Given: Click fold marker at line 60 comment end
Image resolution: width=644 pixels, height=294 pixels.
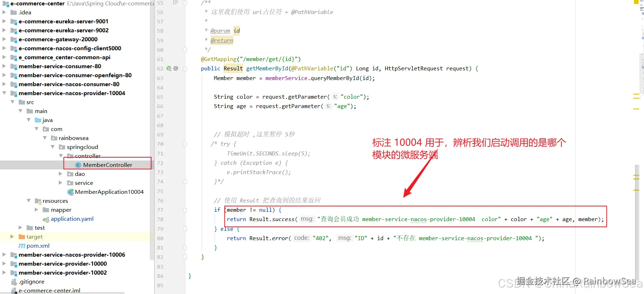Looking at the screenshot, I should point(185,50).
